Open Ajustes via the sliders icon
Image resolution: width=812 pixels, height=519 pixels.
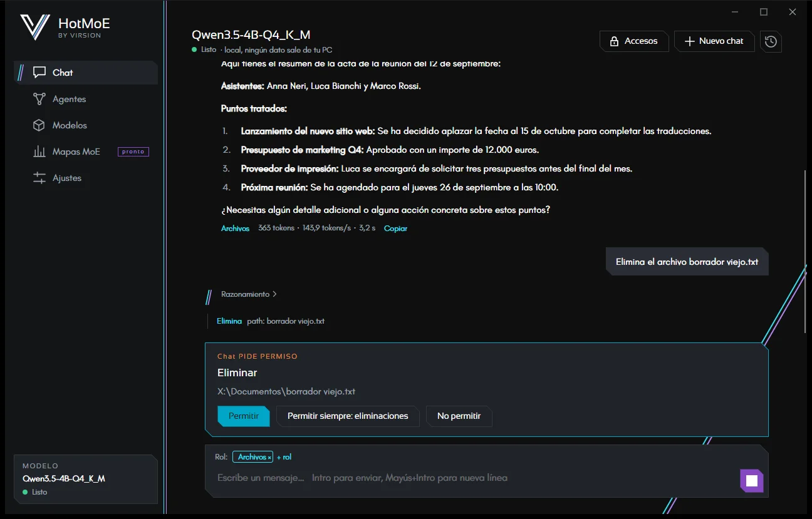click(x=39, y=178)
